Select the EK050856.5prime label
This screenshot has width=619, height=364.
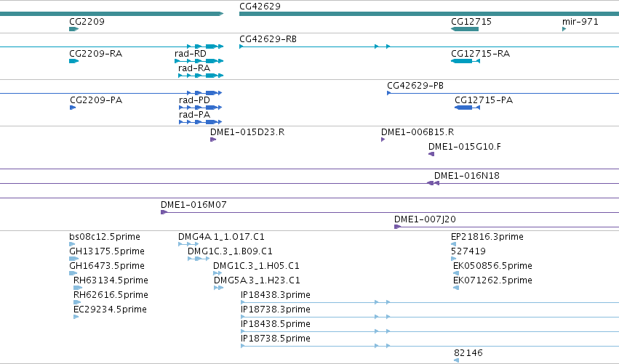coord(492,266)
